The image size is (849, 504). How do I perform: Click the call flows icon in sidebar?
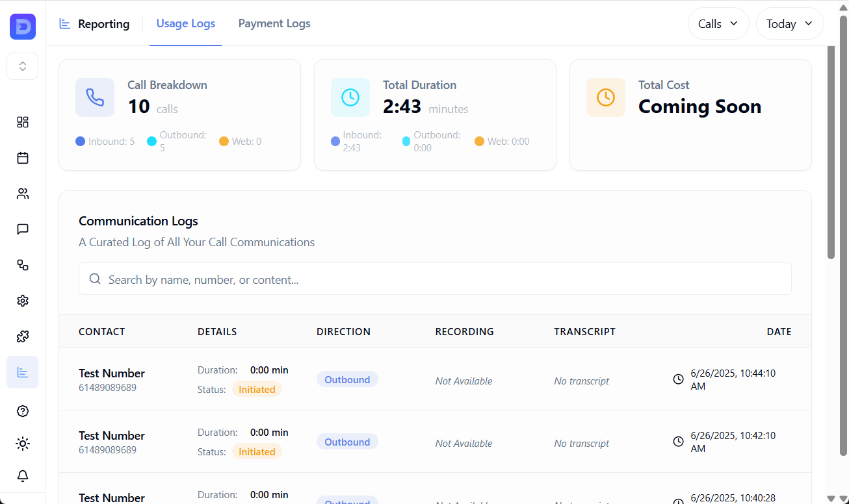[x=23, y=265]
